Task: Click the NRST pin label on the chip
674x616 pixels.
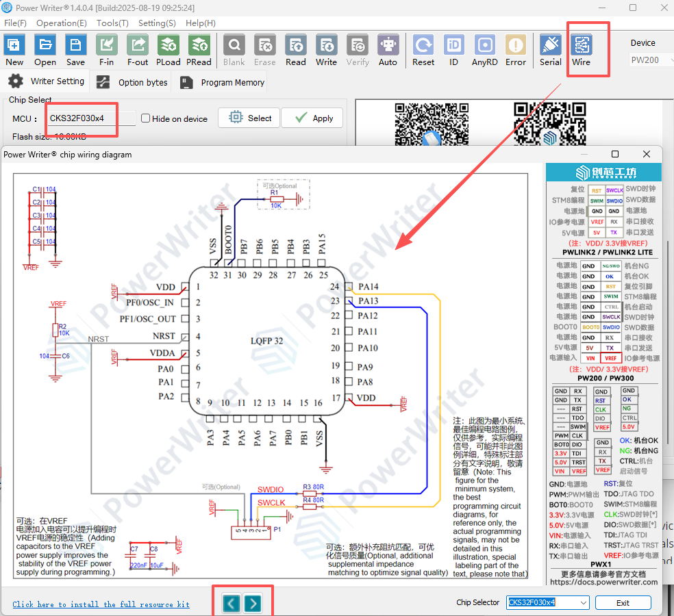Action: point(164,336)
